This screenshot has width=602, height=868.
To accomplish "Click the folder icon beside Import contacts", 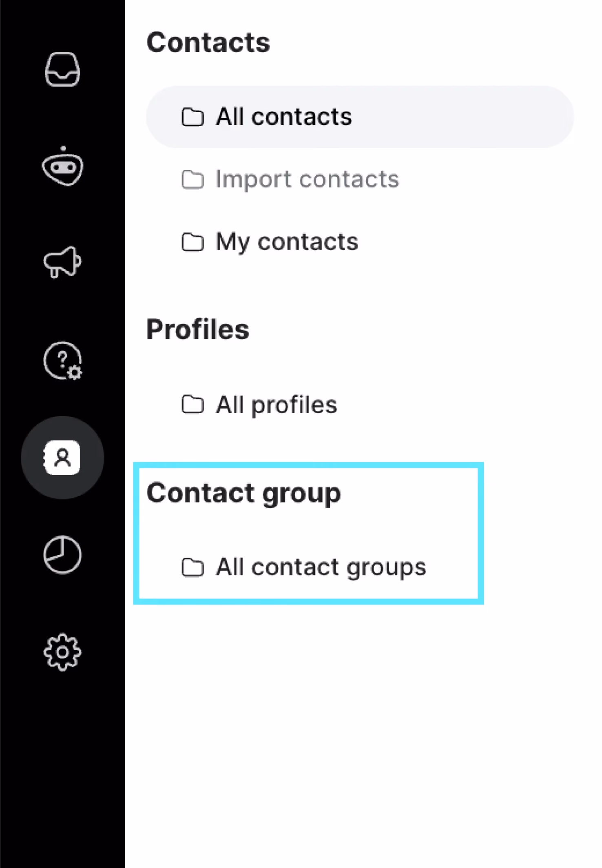I will (193, 179).
